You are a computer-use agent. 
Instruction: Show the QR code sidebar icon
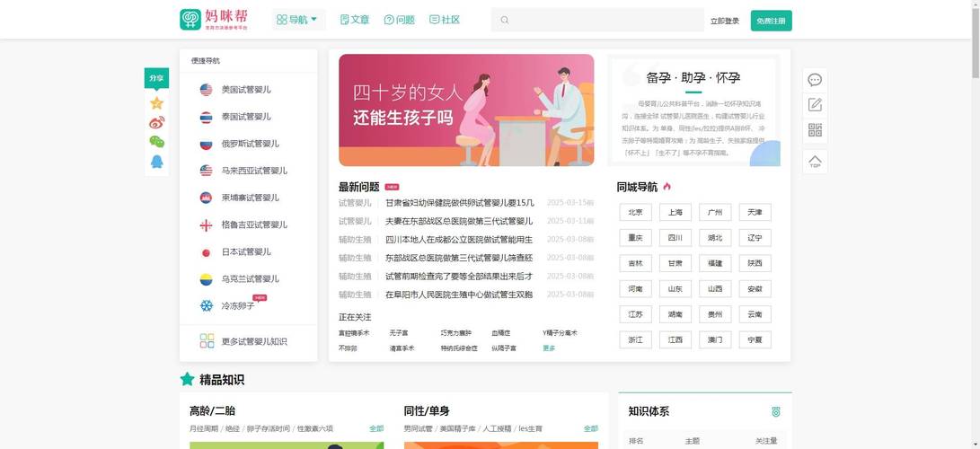pyautogui.click(x=815, y=130)
